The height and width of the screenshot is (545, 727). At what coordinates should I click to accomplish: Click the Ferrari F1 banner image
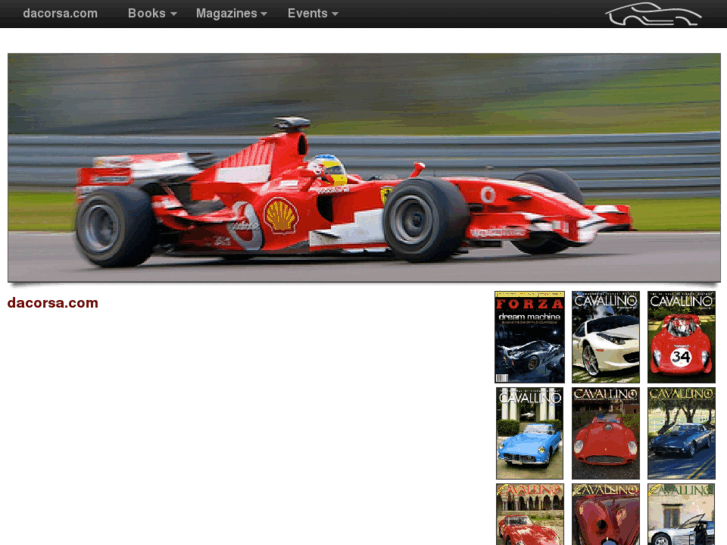364,167
